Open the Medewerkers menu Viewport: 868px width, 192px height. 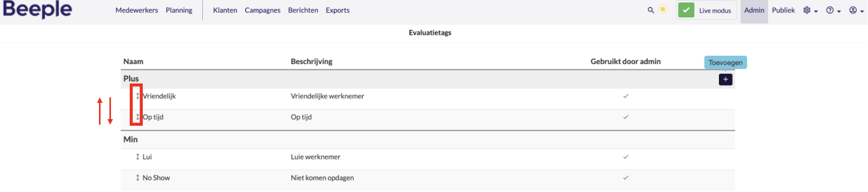137,10
